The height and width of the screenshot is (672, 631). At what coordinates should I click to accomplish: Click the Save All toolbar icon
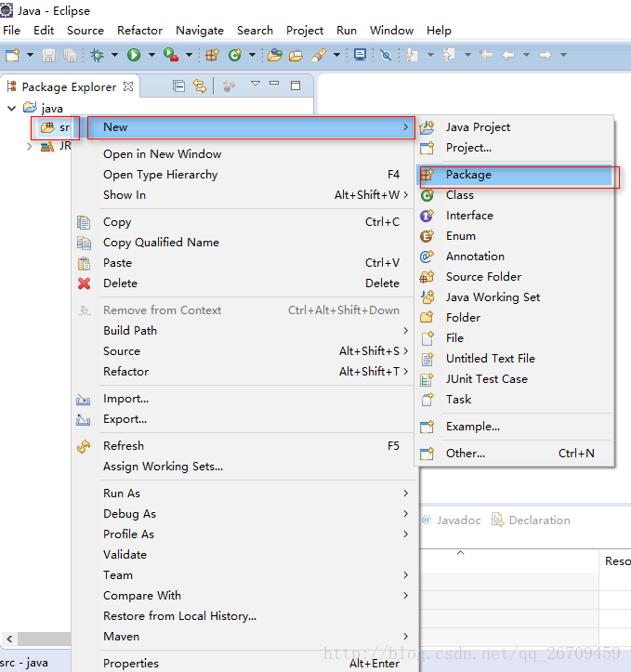[x=70, y=55]
